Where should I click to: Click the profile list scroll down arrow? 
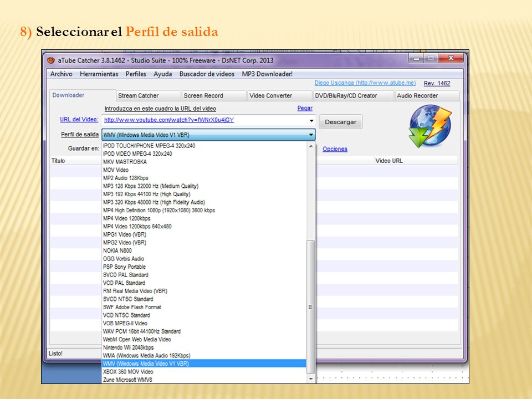click(x=311, y=379)
